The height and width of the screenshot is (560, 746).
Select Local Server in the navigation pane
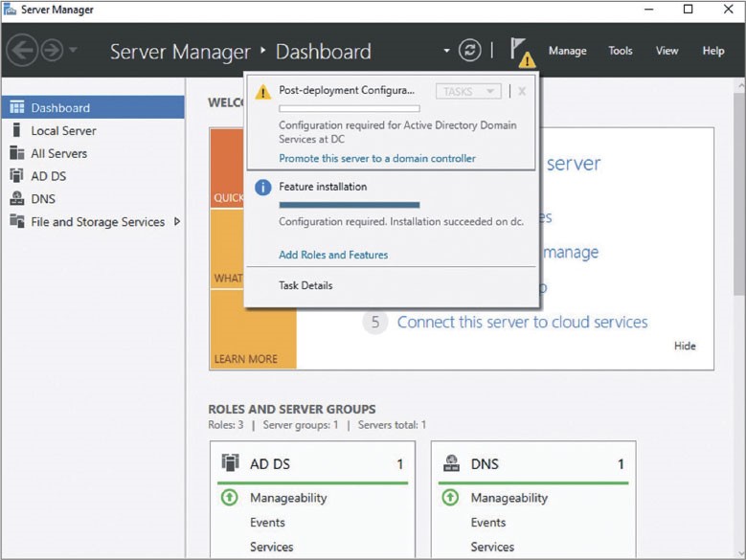coord(63,131)
